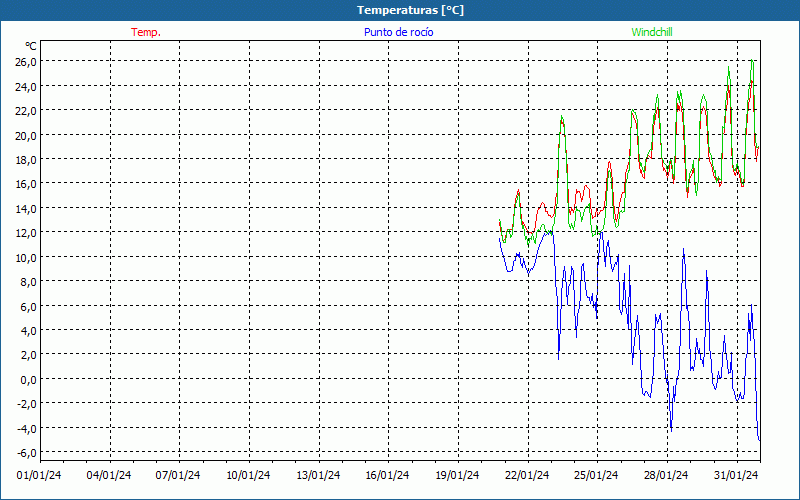
Task: Click the '10/01/24' date label
Action: coord(248,475)
